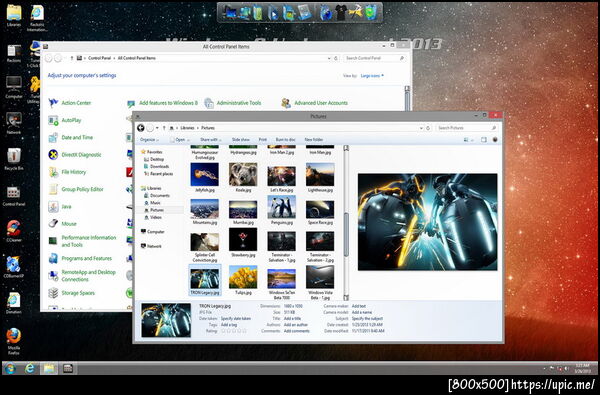600x395 pixels.
Task: Click Specify date taken field
Action: pos(236,318)
